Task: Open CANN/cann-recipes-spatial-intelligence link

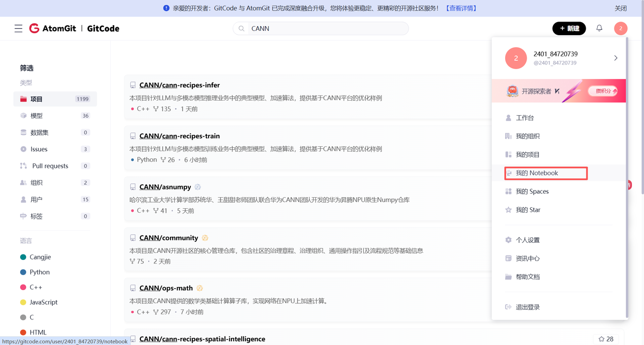Action: [x=202, y=339]
